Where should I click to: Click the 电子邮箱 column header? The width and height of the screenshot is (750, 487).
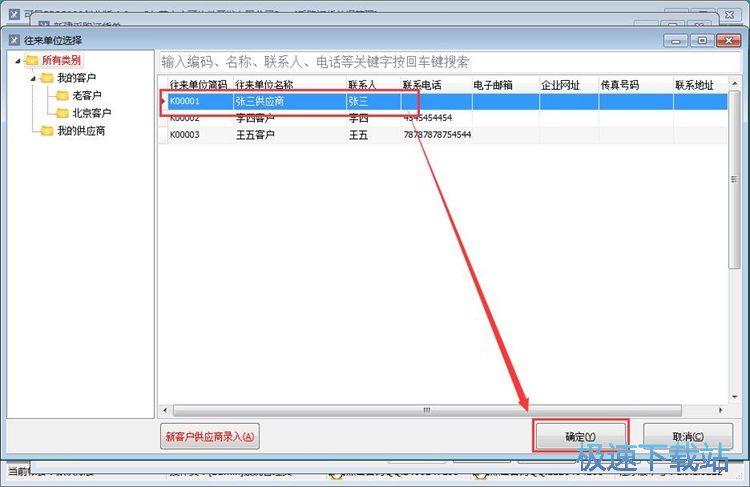506,85
